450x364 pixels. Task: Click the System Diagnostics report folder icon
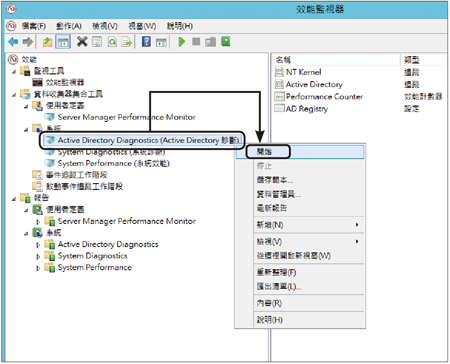pos(50,256)
